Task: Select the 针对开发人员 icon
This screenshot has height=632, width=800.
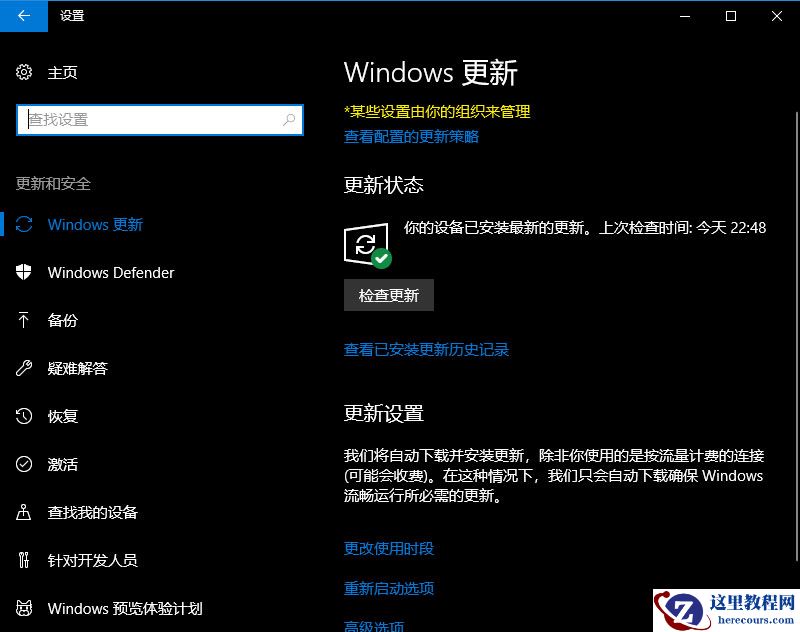Action: [24, 561]
